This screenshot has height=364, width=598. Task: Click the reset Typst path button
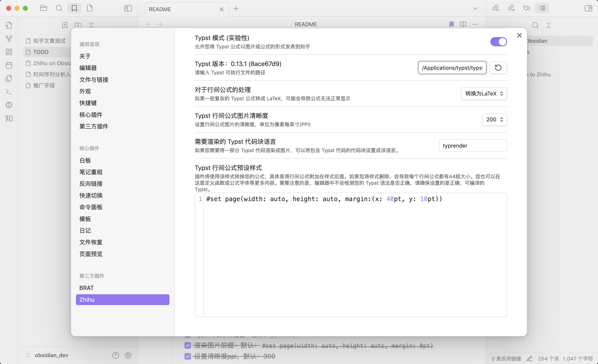[498, 68]
